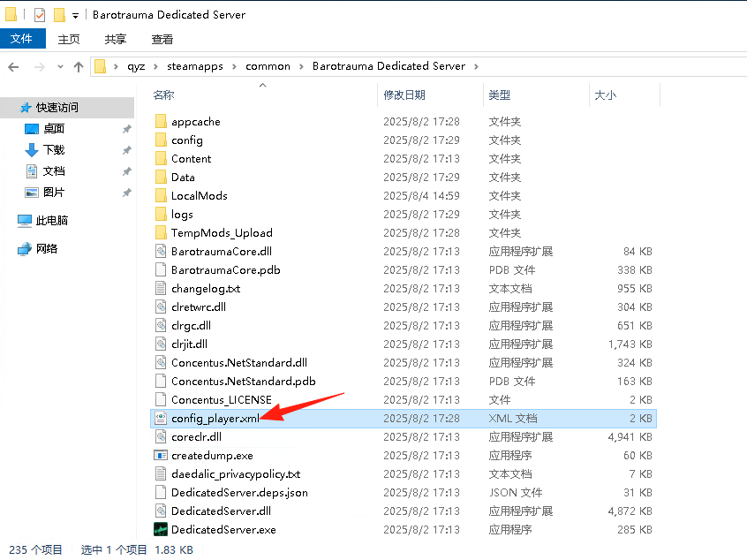Screen dimensions: 747x560
Task: Open the quick access toolbar customize dropdown
Action: [x=75, y=16]
